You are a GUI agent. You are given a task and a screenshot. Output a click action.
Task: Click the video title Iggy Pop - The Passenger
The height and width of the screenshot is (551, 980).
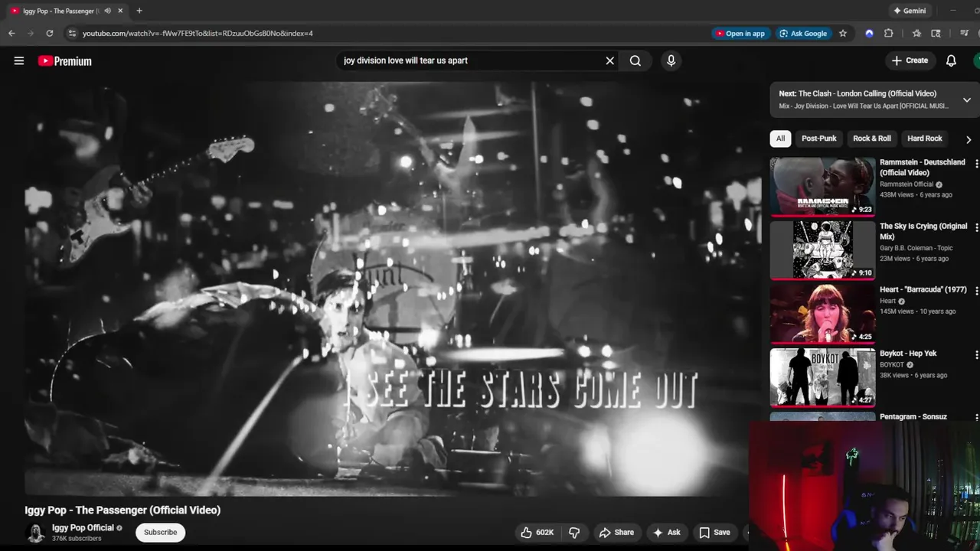point(122,510)
